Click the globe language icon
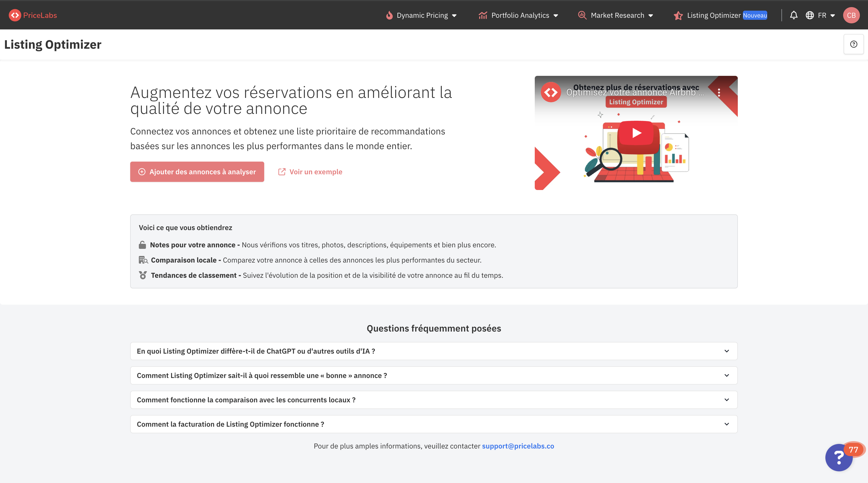The width and height of the screenshot is (868, 483). (x=810, y=15)
